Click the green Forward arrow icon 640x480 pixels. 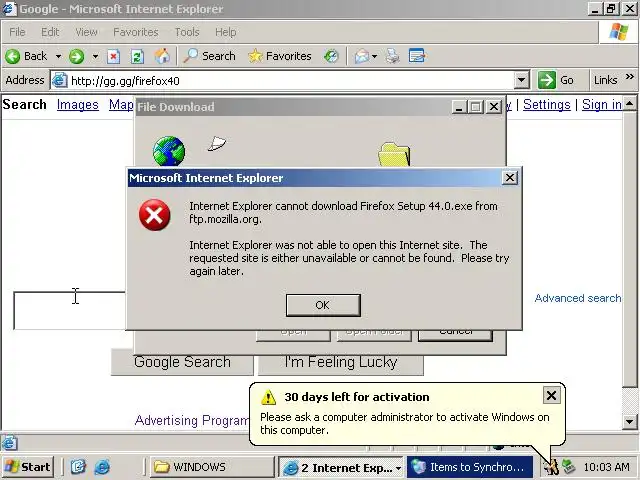[x=76, y=56]
